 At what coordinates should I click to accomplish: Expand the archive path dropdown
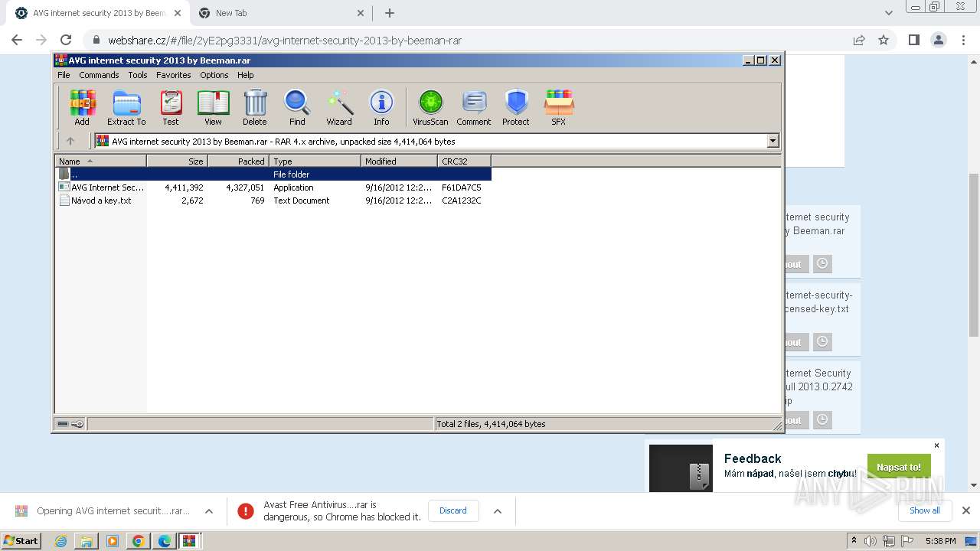pyautogui.click(x=773, y=141)
